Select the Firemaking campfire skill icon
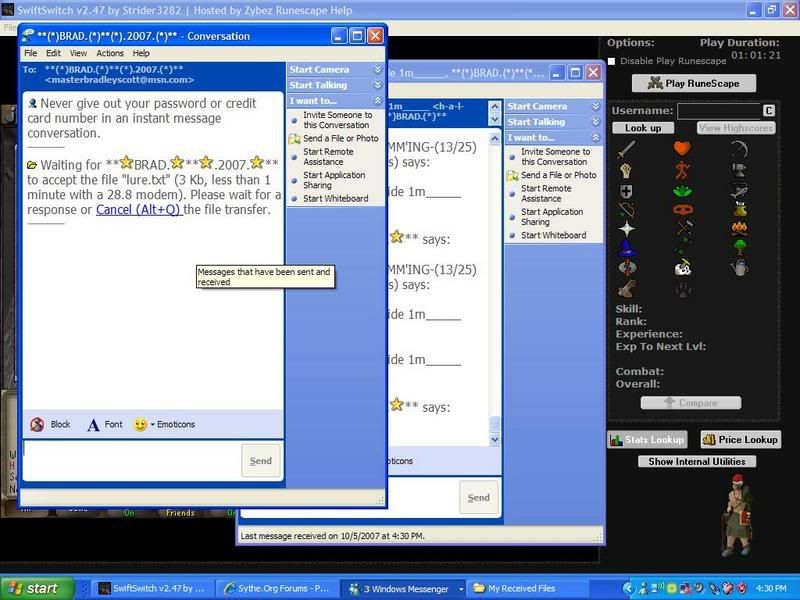This screenshot has height=600, width=800. pos(739,229)
